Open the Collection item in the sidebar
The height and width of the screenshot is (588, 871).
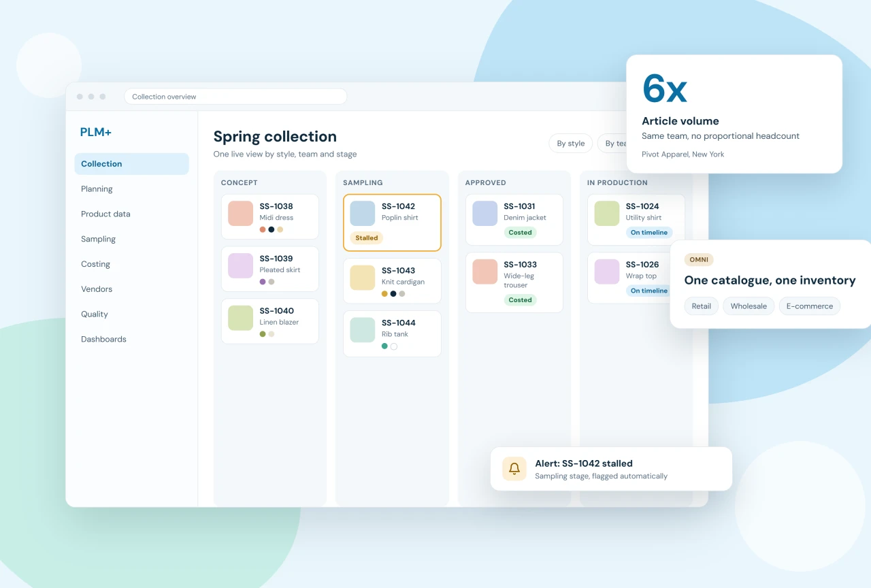(x=131, y=164)
